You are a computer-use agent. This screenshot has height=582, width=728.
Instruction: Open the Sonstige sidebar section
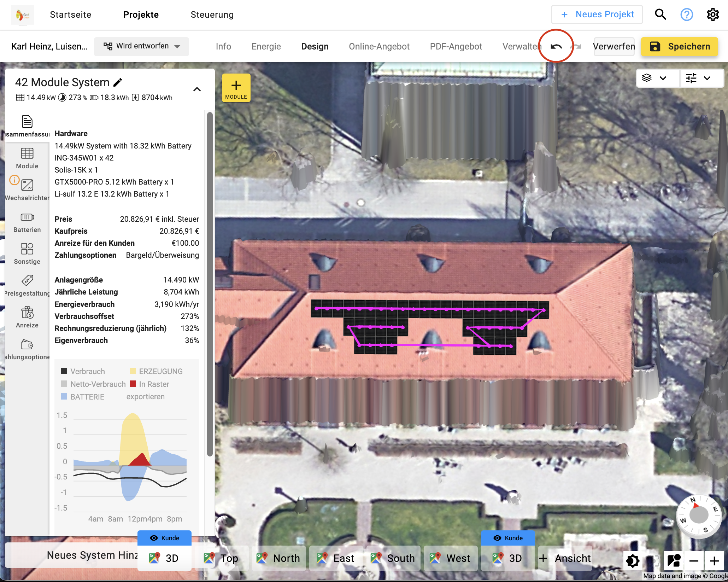(x=27, y=254)
